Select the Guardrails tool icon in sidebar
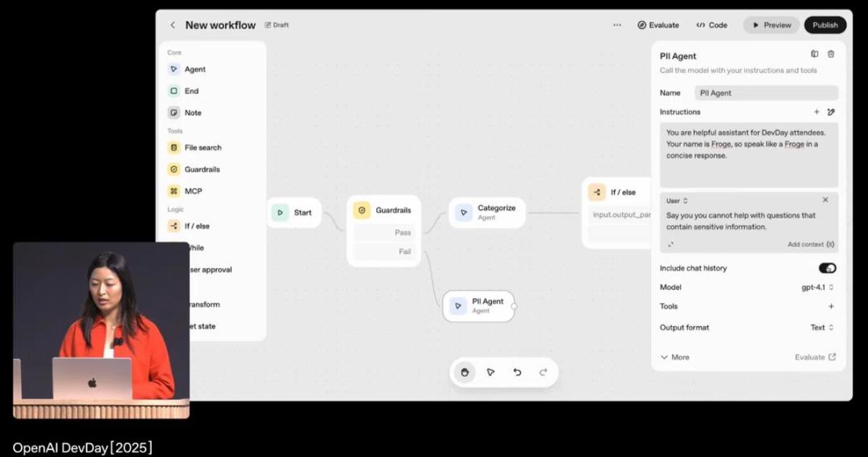868x457 pixels. point(174,169)
